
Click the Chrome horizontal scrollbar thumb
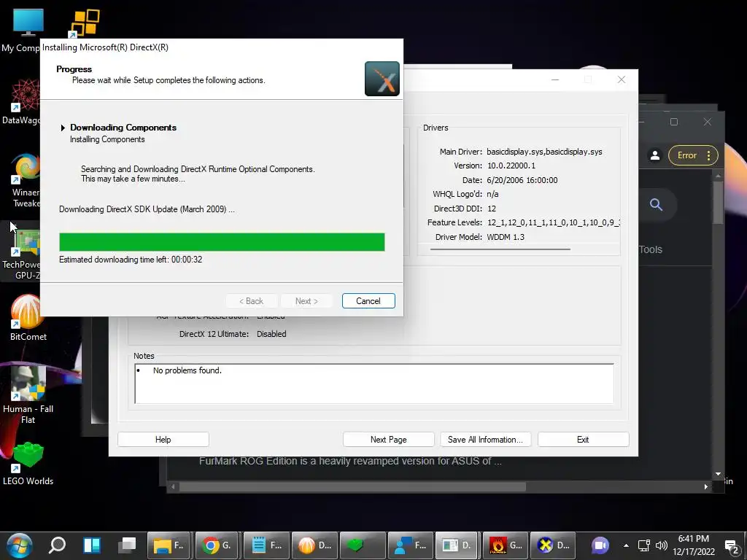(x=352, y=486)
